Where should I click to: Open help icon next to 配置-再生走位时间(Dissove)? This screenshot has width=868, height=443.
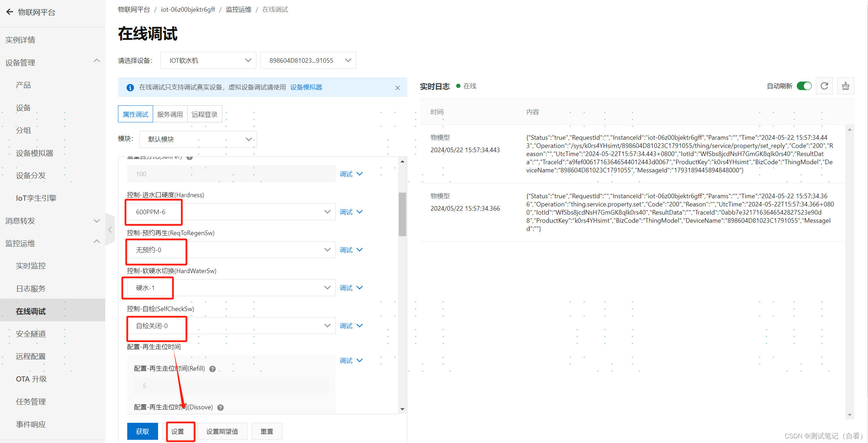tap(220, 408)
